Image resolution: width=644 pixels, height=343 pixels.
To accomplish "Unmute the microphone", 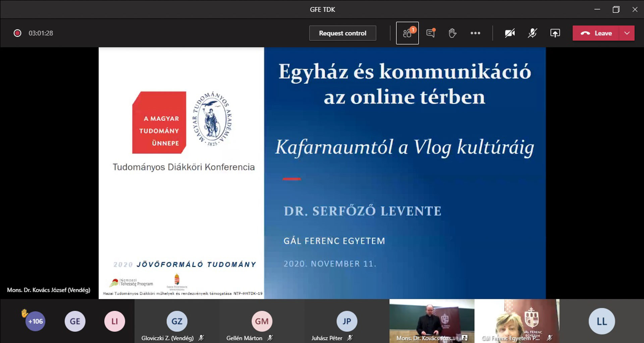I will [x=532, y=33].
